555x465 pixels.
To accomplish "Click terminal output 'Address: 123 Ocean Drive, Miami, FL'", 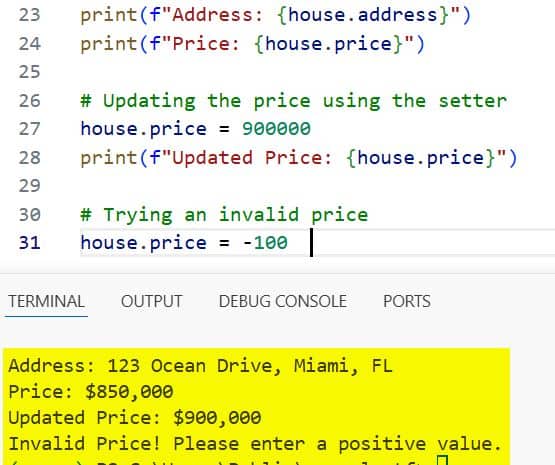I will click(x=201, y=366).
